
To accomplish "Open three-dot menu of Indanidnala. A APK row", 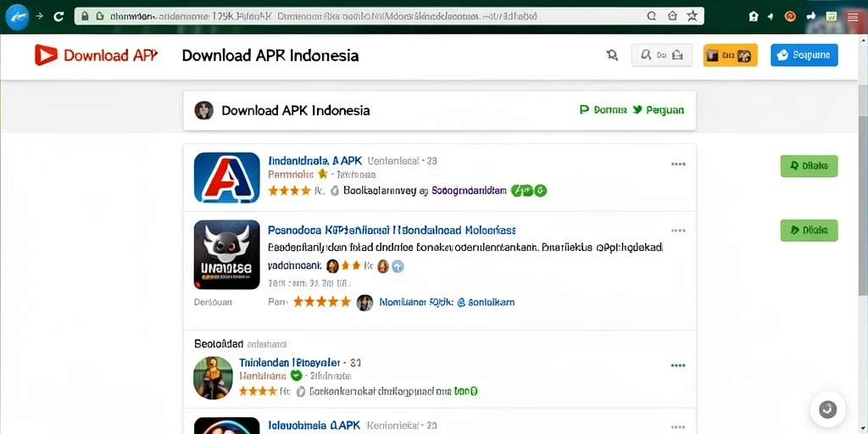I will tap(678, 164).
